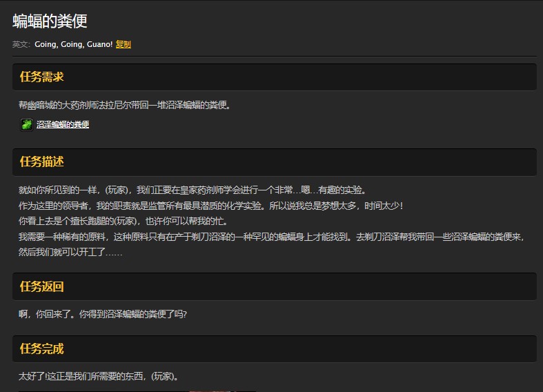Click the page title 蝙蝠的粪便
543x392 pixels.
point(50,21)
